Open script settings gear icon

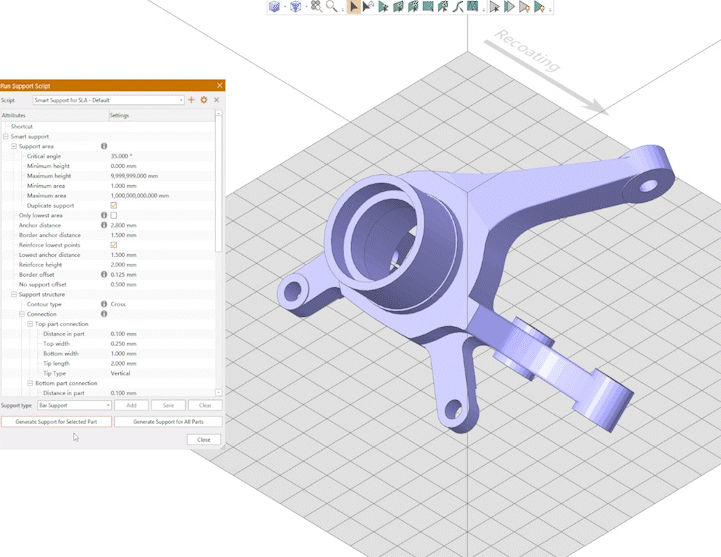(x=204, y=100)
